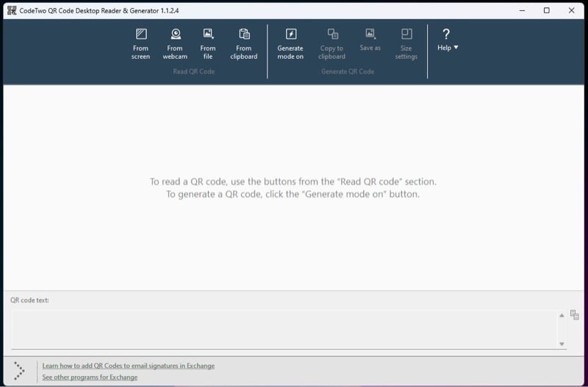Viewport: 588px width, 387px height.
Task: Copy QR text with icon beside text field
Action: 575,315
